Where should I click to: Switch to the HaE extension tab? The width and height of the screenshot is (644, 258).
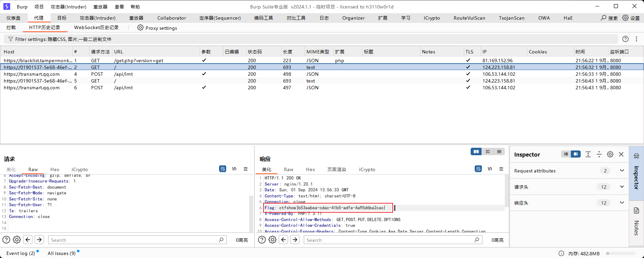tap(568, 18)
